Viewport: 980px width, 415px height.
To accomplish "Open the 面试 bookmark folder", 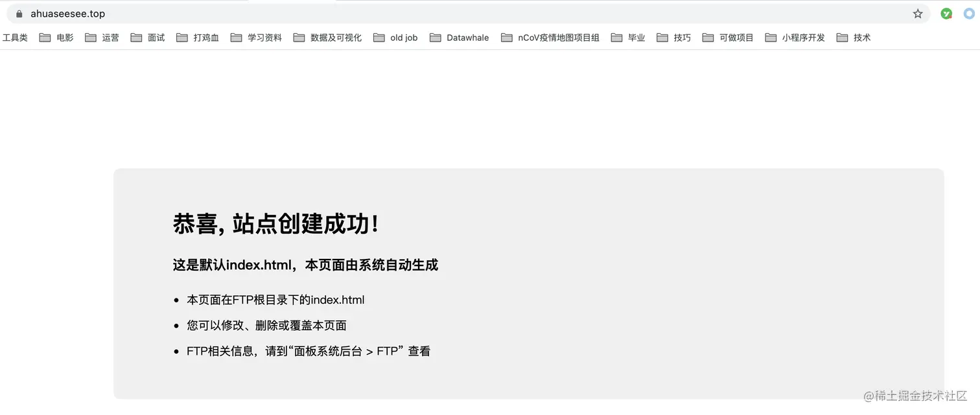I will (x=148, y=38).
